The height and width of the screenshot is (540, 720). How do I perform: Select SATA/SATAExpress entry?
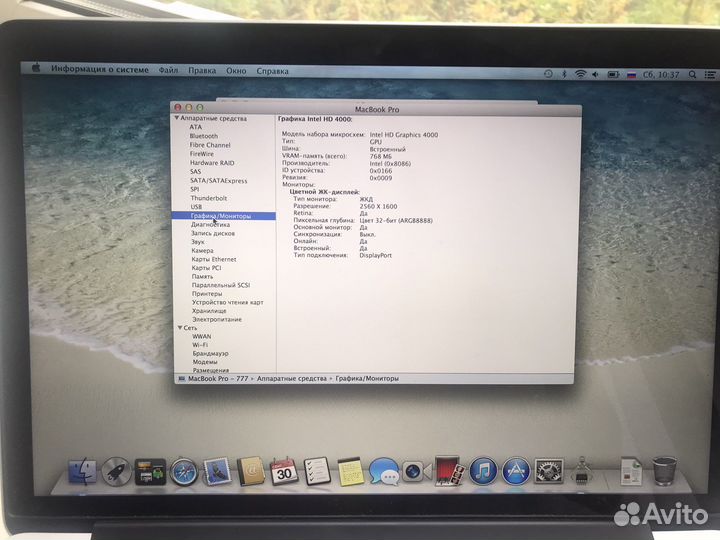pos(219,180)
